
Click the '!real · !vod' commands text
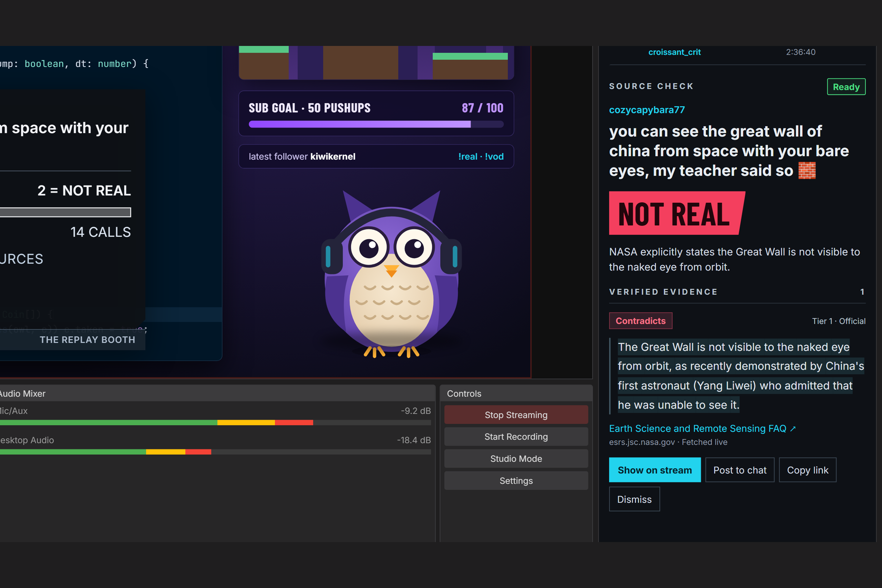481,157
